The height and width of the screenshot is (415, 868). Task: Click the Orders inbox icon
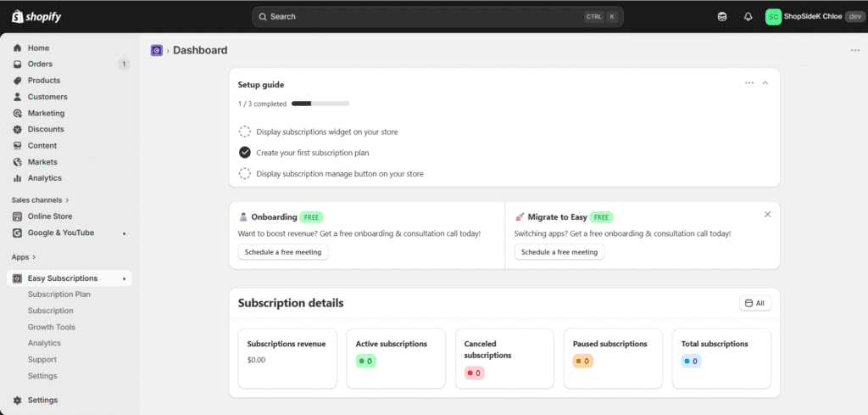click(17, 64)
